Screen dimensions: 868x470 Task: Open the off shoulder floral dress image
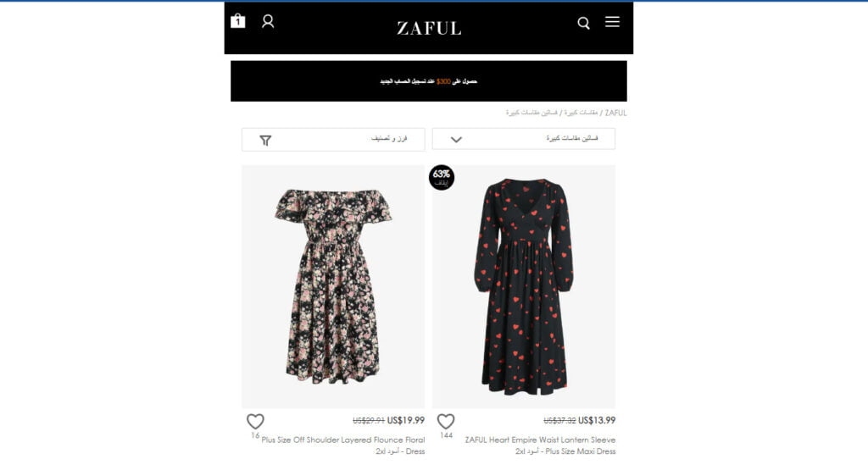click(x=333, y=286)
